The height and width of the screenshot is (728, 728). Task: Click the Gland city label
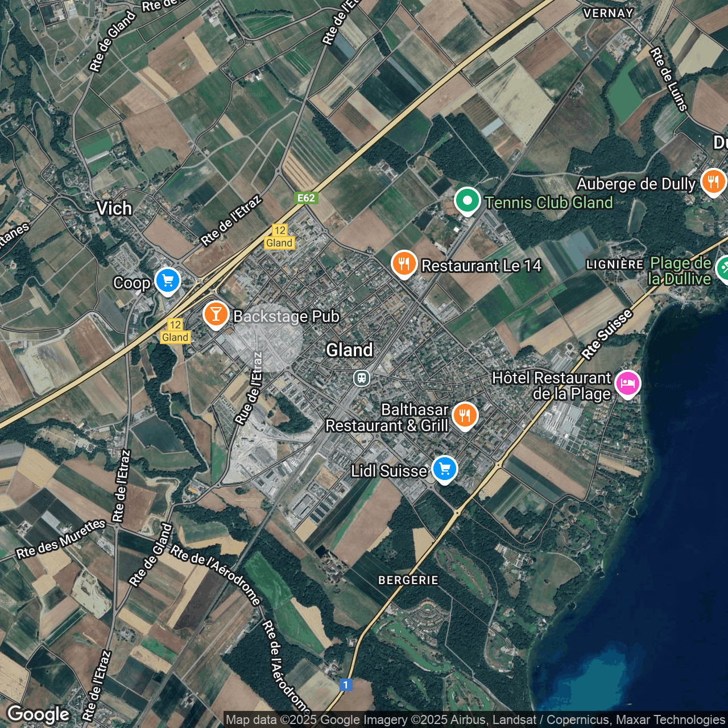click(350, 350)
